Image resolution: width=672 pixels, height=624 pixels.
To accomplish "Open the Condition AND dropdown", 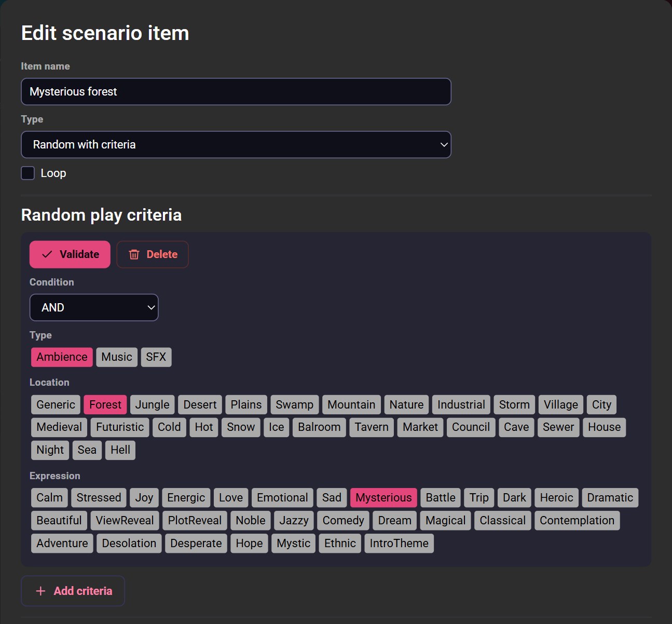I will [94, 307].
